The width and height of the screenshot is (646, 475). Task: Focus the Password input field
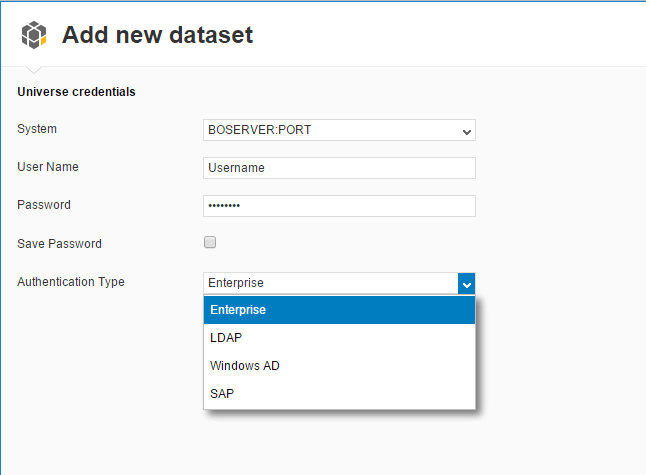[339, 206]
